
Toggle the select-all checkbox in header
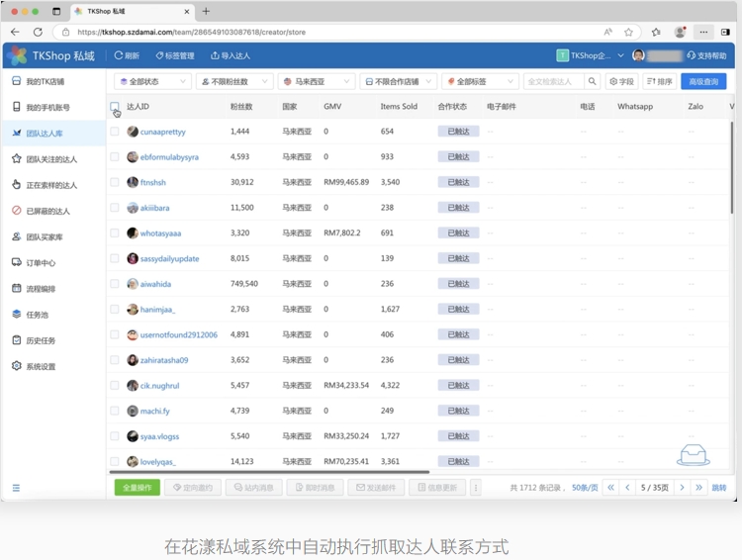pos(115,107)
